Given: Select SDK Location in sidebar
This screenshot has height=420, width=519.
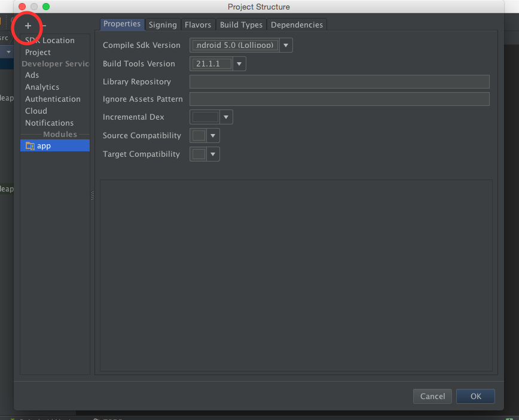Looking at the screenshot, I should coord(50,41).
